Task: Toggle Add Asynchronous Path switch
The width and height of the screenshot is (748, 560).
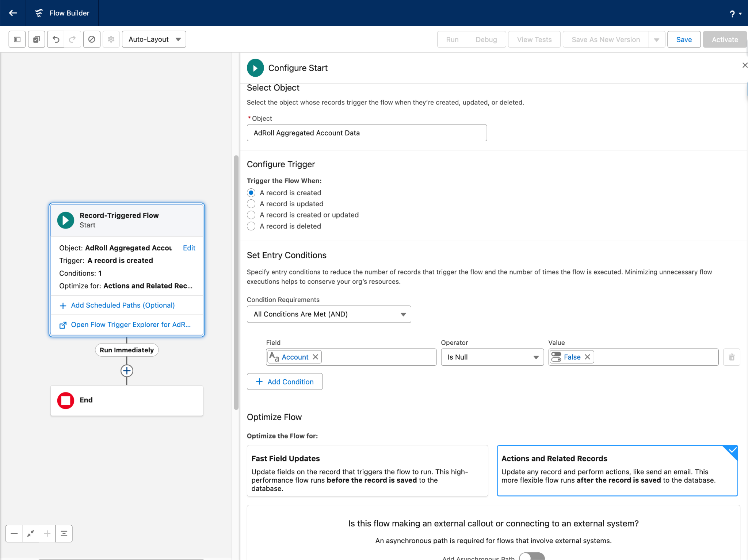Action: pos(532,557)
